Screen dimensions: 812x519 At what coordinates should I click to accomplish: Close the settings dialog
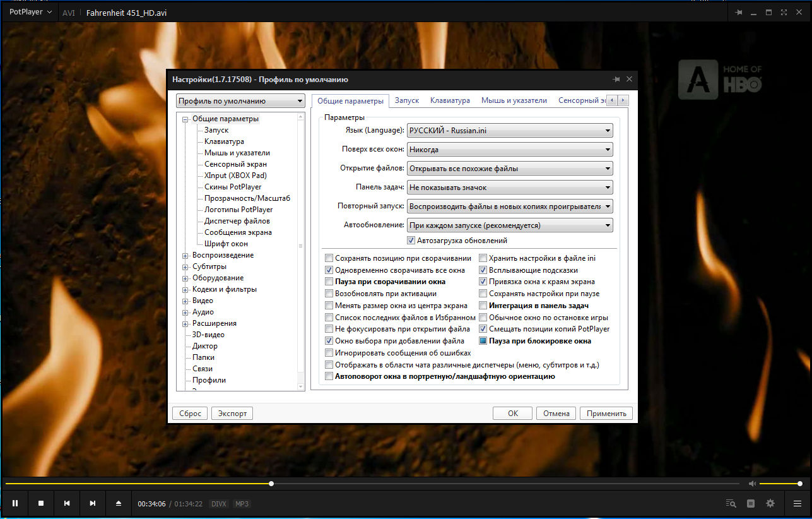point(629,80)
